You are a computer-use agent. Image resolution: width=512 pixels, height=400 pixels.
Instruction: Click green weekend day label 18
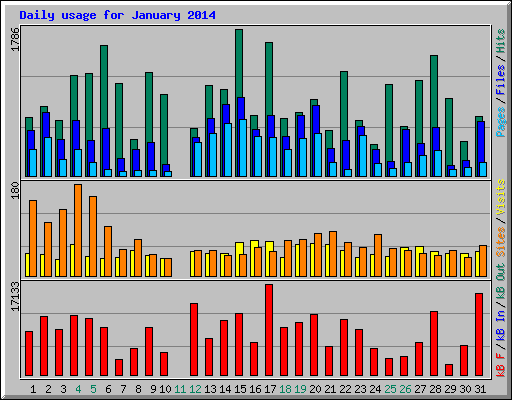(x=285, y=389)
